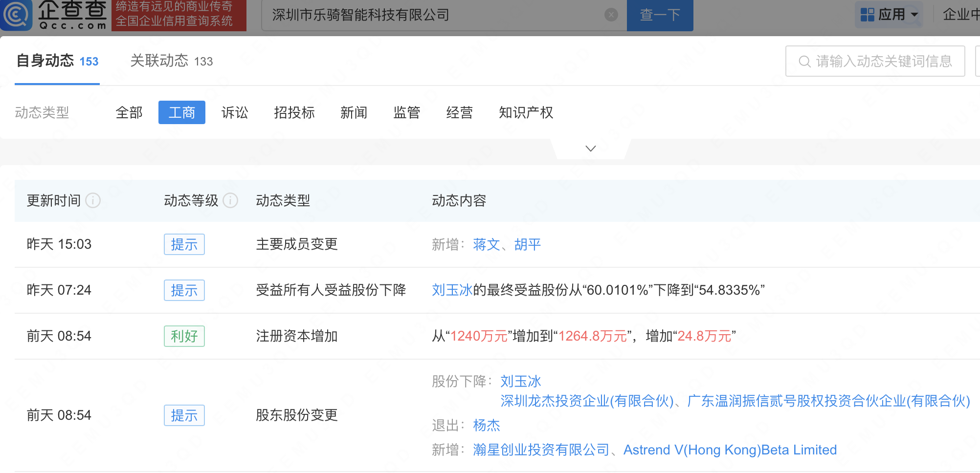980x473 pixels.
Task: Click info icon beside 动态等级
Action: tap(230, 200)
